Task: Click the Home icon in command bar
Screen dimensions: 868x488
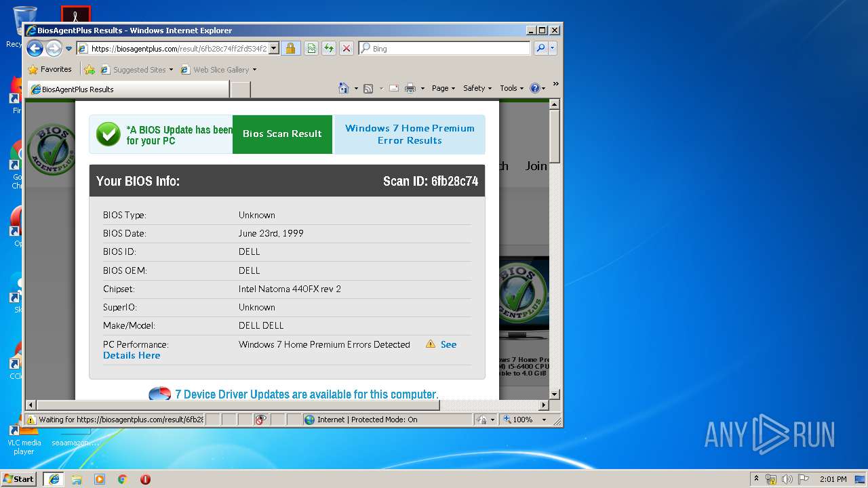Action: tap(344, 88)
